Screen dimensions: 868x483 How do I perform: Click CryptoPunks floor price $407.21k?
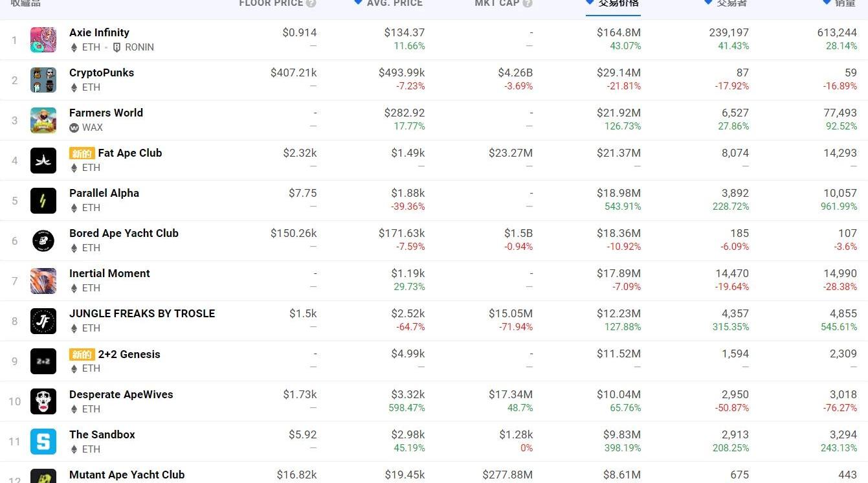point(293,73)
